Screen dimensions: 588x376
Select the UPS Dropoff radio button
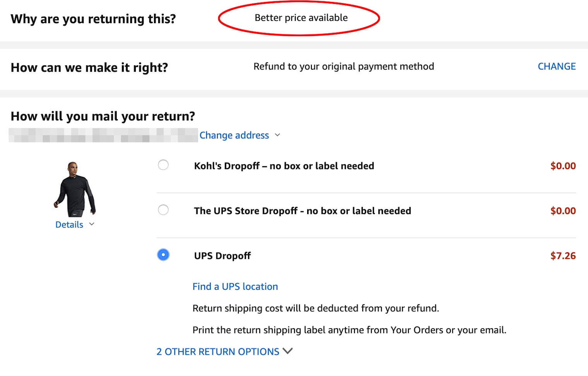[x=163, y=255]
